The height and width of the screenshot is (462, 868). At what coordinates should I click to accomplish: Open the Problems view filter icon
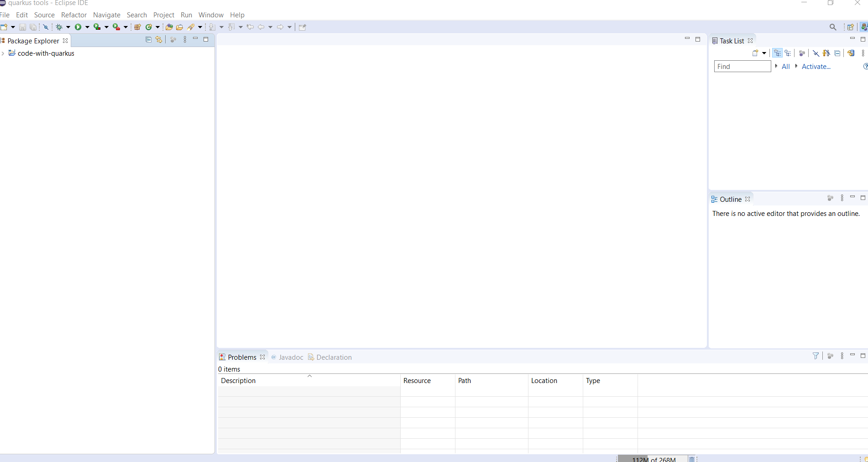point(816,356)
